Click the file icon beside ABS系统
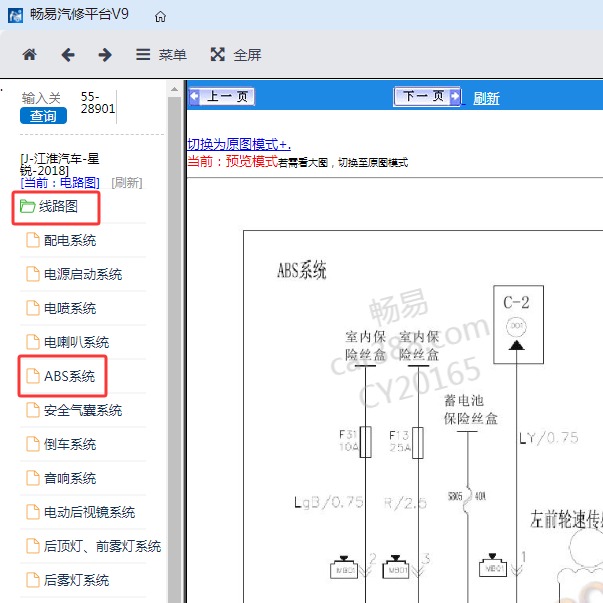This screenshot has height=603, width=603. coord(33,376)
